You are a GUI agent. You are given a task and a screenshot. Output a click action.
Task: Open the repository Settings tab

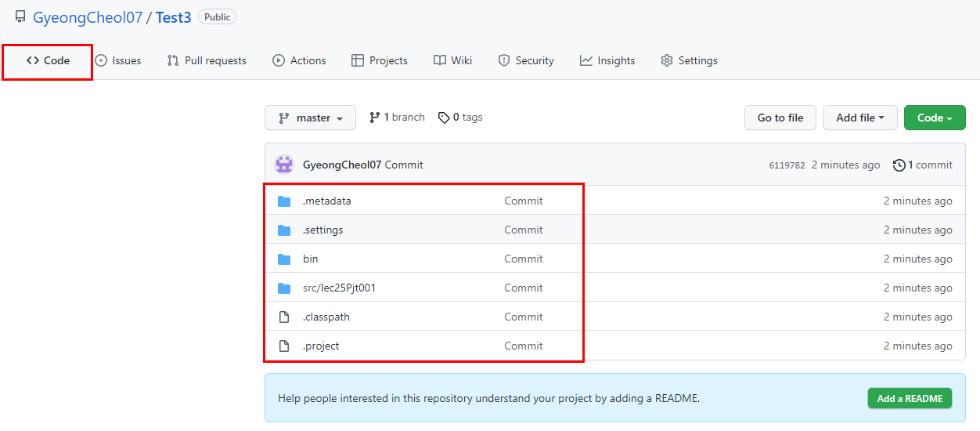[x=689, y=60]
